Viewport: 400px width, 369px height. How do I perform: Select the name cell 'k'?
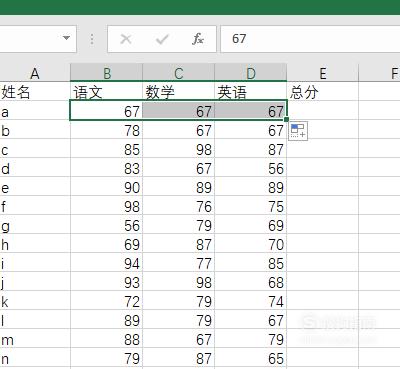pos(35,301)
